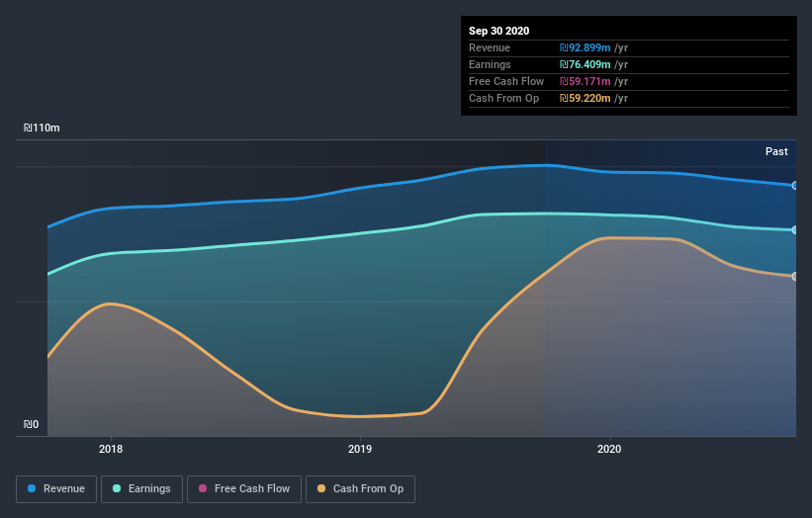
Task: Select the ₪59.171m free cash flow value
Action: click(x=585, y=81)
